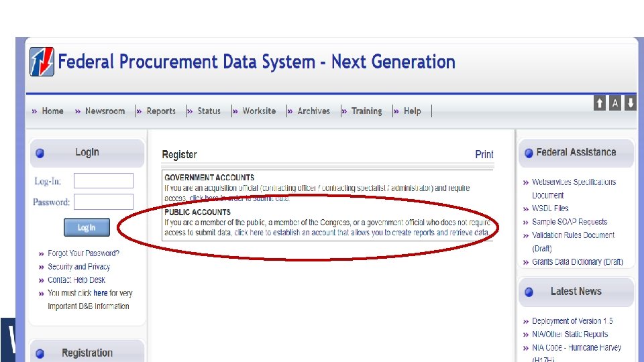Click the Latest News panel title

pos(576,292)
